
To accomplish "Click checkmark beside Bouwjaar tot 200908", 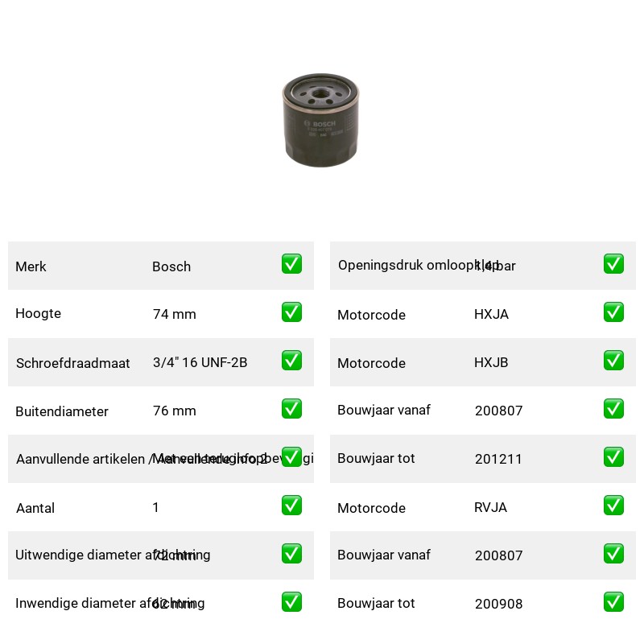I will pos(613,601).
